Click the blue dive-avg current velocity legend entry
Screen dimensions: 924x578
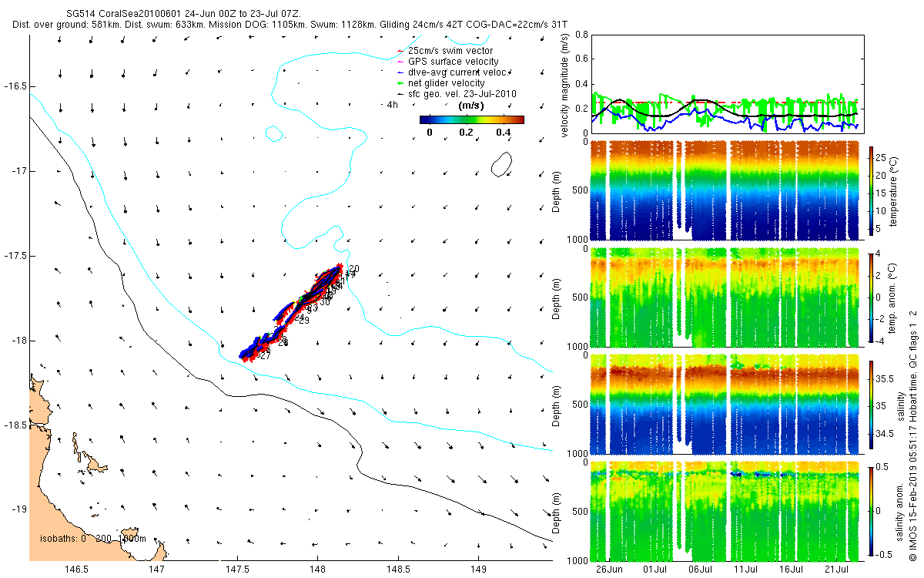pos(460,72)
